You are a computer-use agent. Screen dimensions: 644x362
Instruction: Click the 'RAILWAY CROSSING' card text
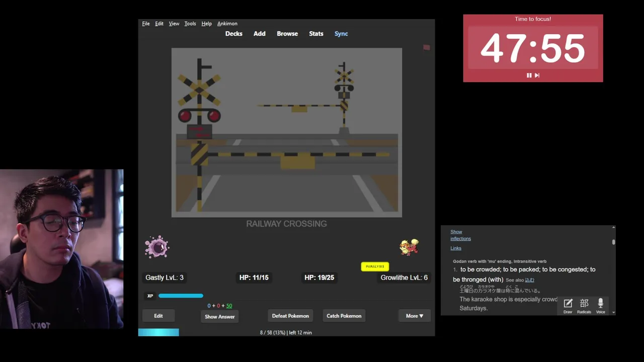pos(286,224)
